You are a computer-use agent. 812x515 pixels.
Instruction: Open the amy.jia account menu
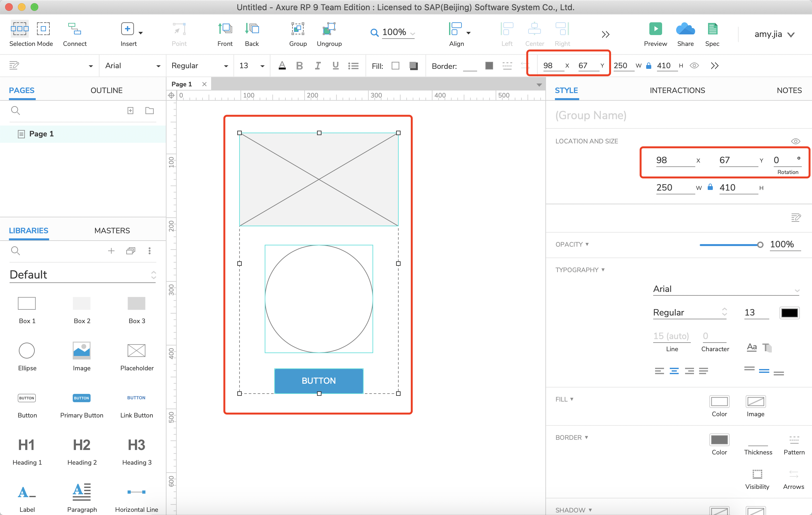[x=774, y=34]
